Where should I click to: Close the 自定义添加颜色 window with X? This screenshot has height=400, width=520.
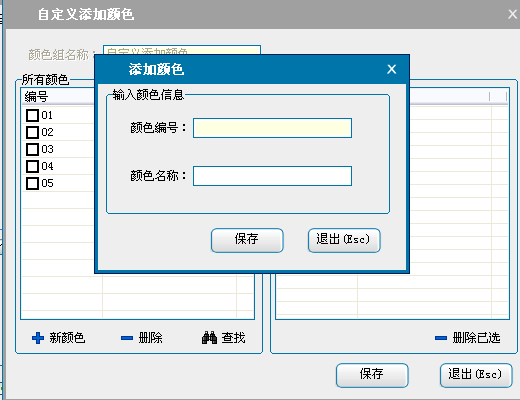point(513,14)
